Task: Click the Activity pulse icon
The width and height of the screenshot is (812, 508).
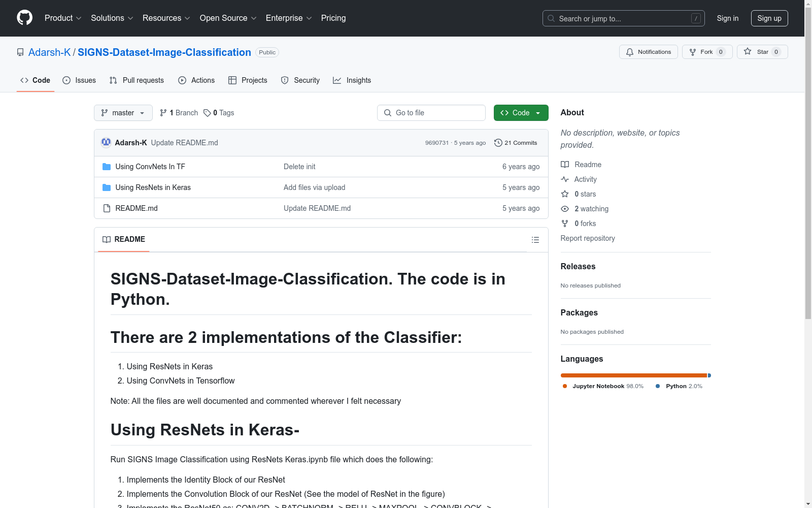Action: click(x=565, y=179)
